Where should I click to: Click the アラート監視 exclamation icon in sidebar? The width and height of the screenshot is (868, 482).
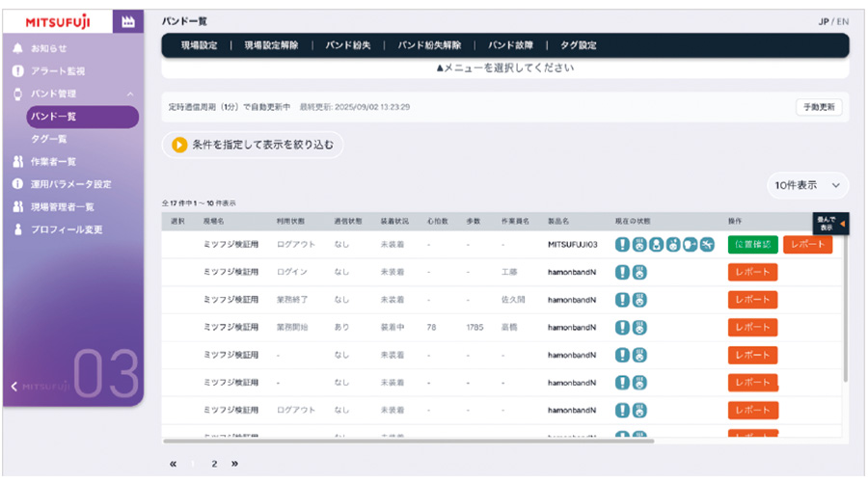[18, 71]
